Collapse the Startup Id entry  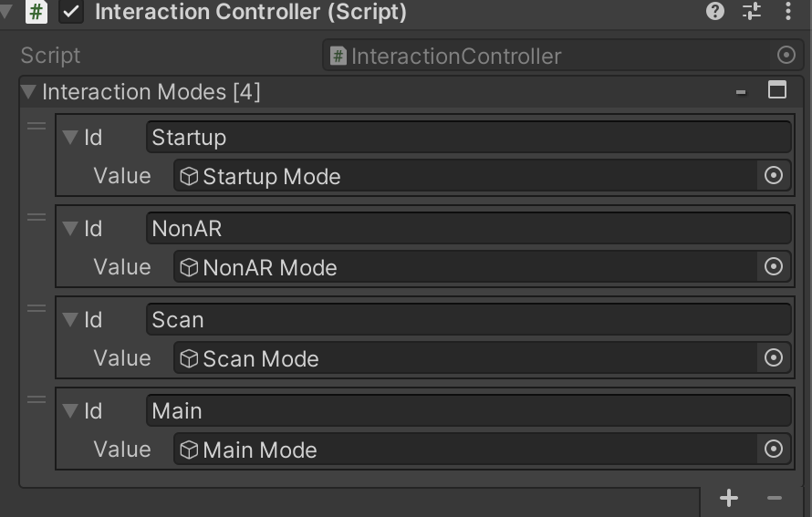(70, 138)
